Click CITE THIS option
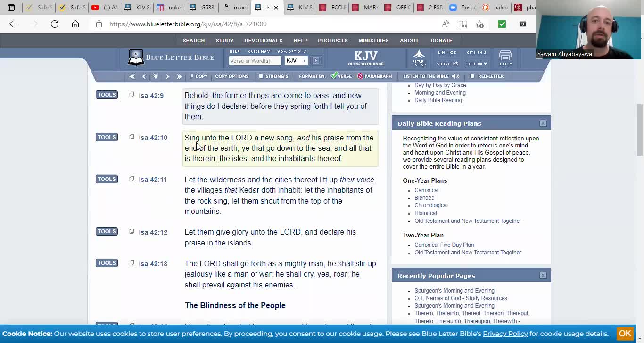Viewport: 644px width, 343px height. pos(477,53)
